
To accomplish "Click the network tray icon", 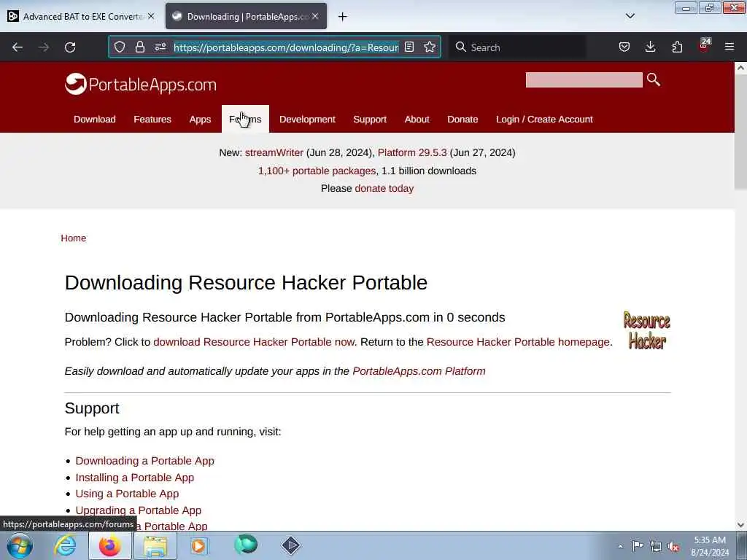I will (x=656, y=546).
